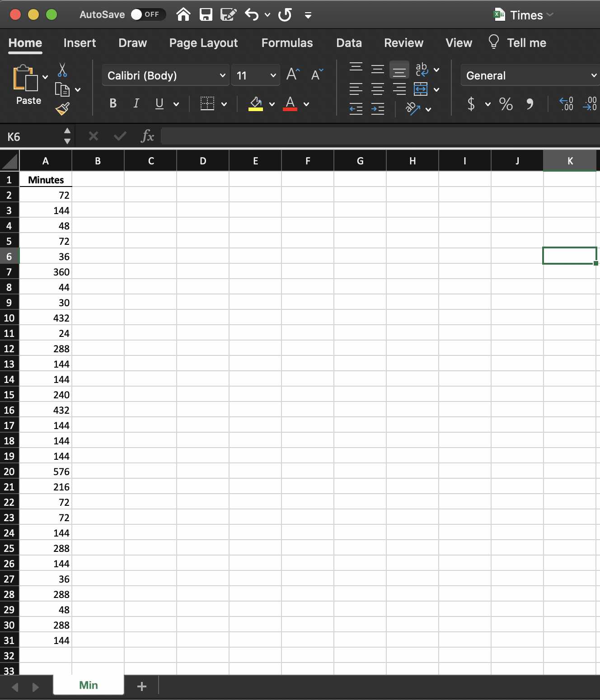Switch to the Page Layout tab
The image size is (600, 700).
click(x=203, y=43)
